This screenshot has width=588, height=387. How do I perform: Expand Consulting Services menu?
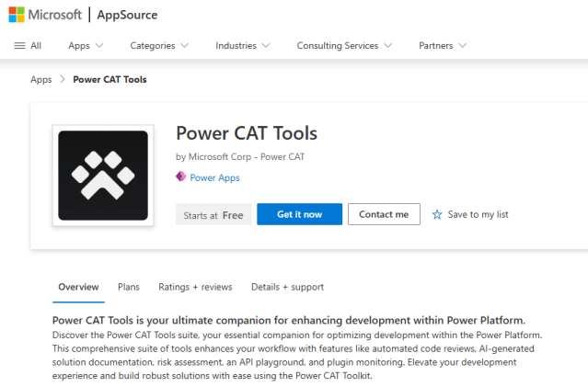click(344, 46)
